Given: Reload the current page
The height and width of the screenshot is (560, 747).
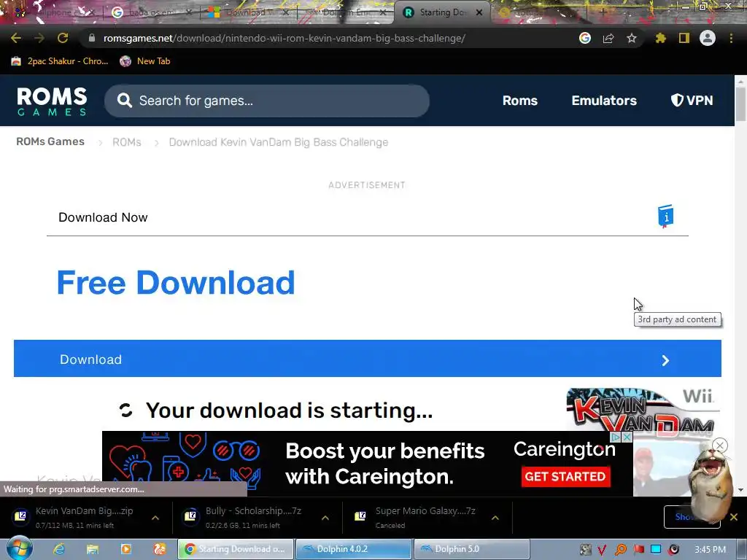Looking at the screenshot, I should pos(63,38).
